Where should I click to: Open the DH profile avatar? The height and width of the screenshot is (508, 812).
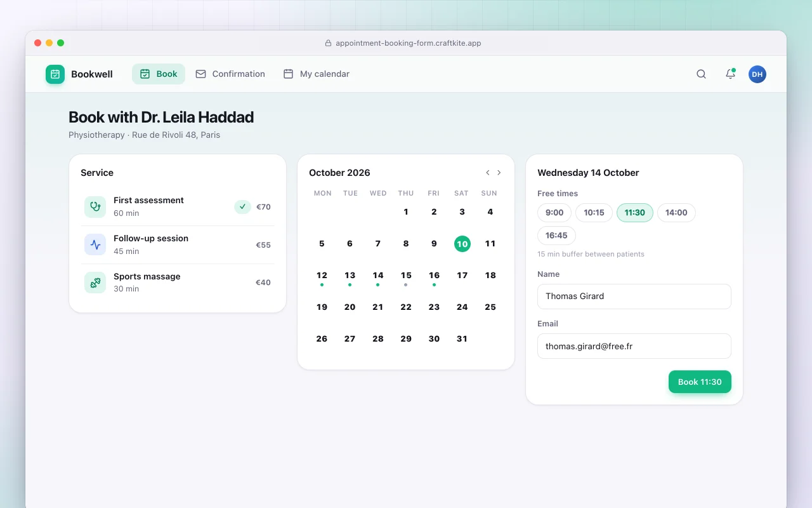click(757, 74)
